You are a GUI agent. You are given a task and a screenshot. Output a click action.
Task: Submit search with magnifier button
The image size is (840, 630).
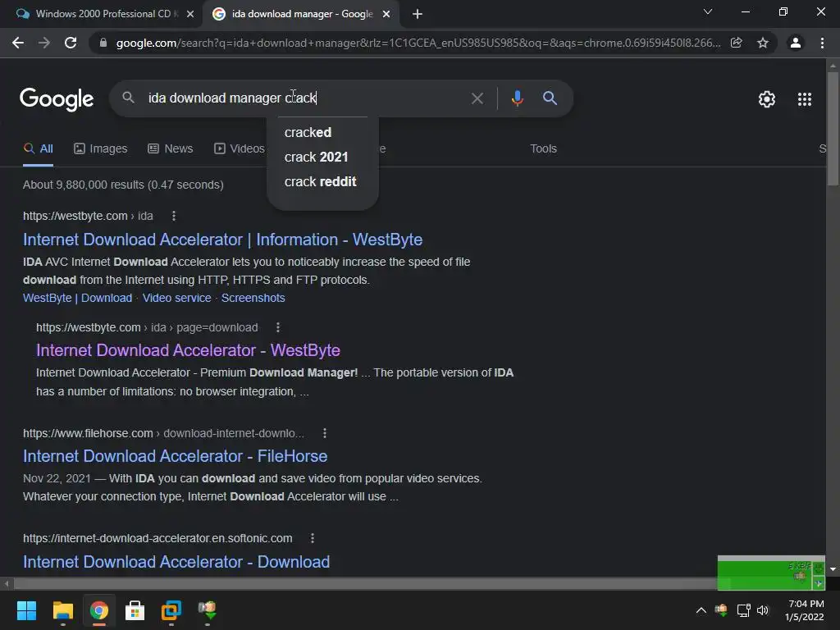coord(550,98)
